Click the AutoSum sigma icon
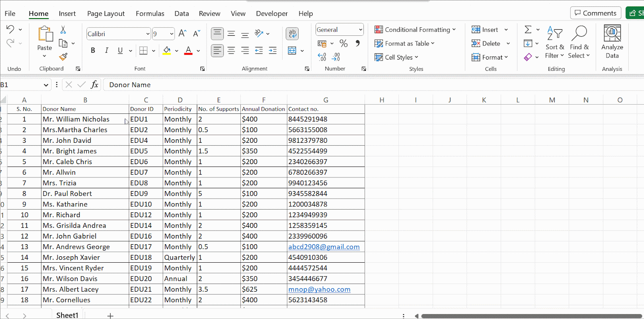 point(528,29)
